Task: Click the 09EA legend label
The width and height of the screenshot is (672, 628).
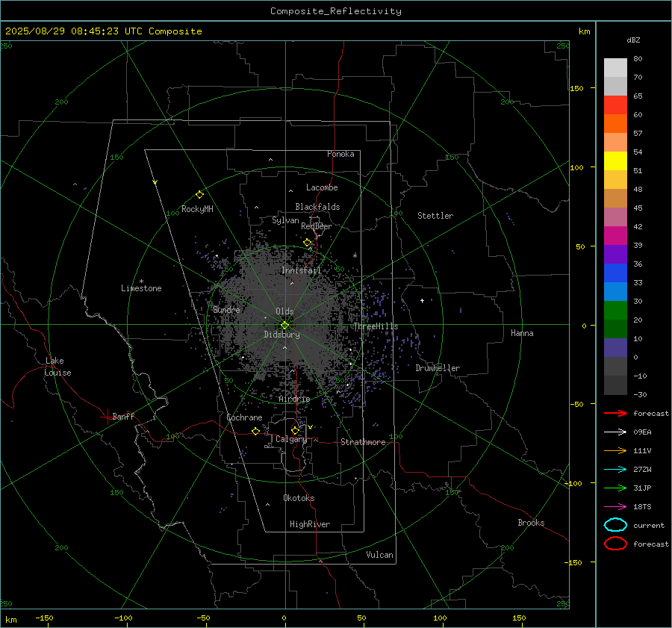Action: point(642,432)
